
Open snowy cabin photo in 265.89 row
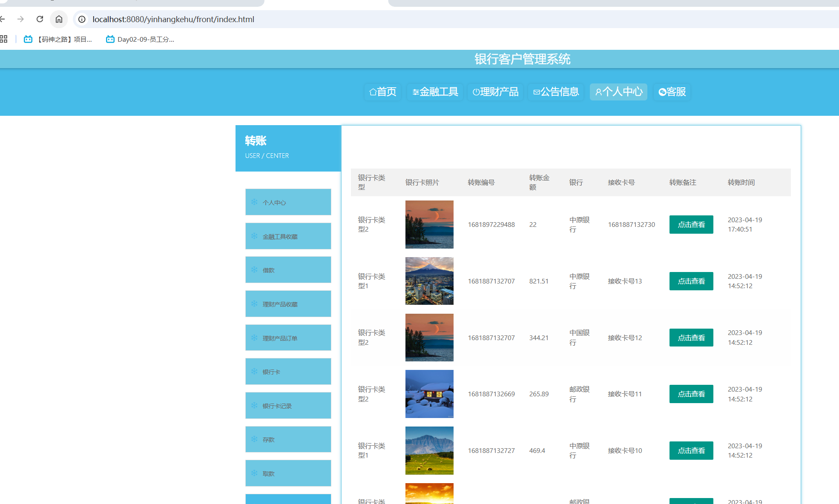(429, 394)
